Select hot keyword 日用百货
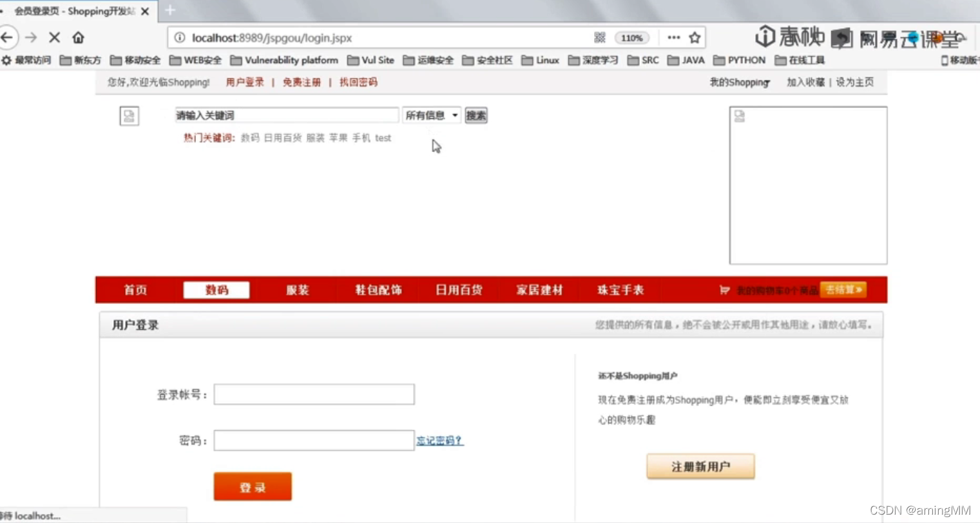Viewport: 980px width, 523px height. pyautogui.click(x=283, y=138)
